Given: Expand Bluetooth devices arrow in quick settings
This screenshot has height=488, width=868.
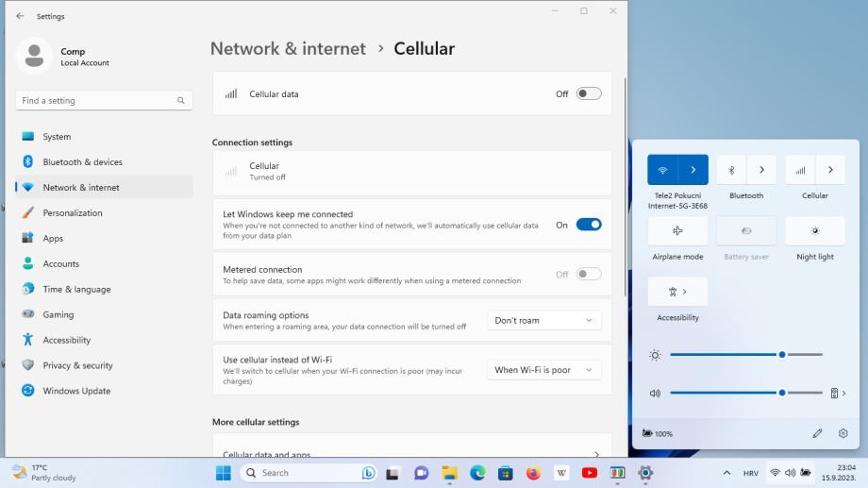Looking at the screenshot, I should (761, 170).
